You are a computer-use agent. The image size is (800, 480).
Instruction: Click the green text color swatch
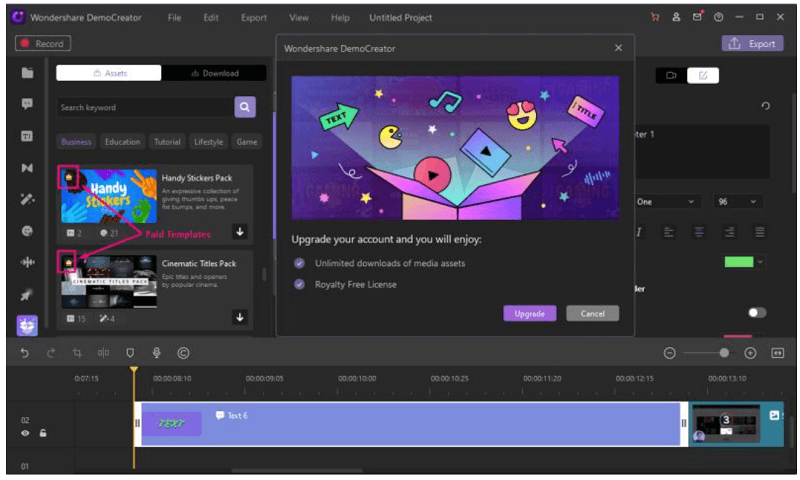click(x=739, y=262)
